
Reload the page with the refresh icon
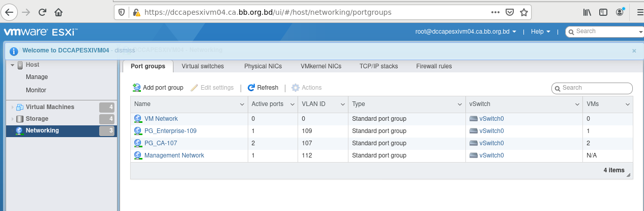tap(42, 12)
